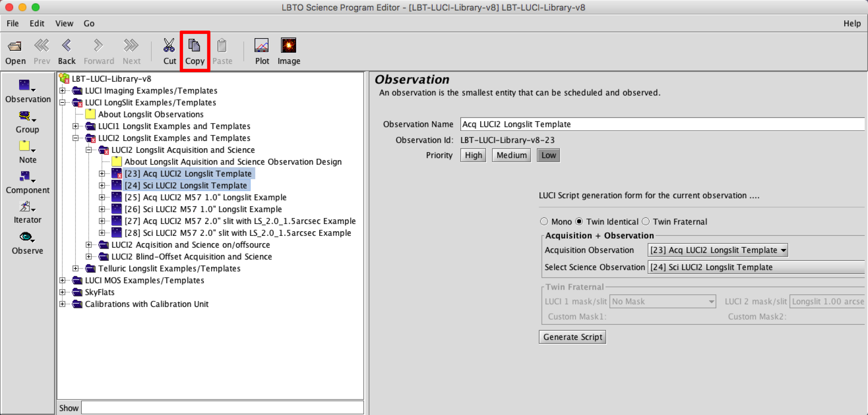868x415 pixels.
Task: Click the Calibrations with Calibration Unit folder icon
Action: coord(77,304)
